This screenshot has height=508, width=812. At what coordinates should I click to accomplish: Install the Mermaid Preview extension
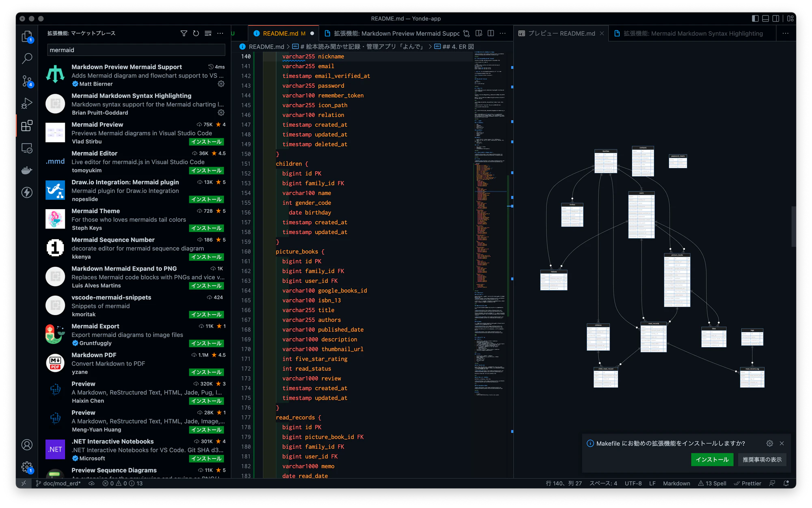coord(207,142)
